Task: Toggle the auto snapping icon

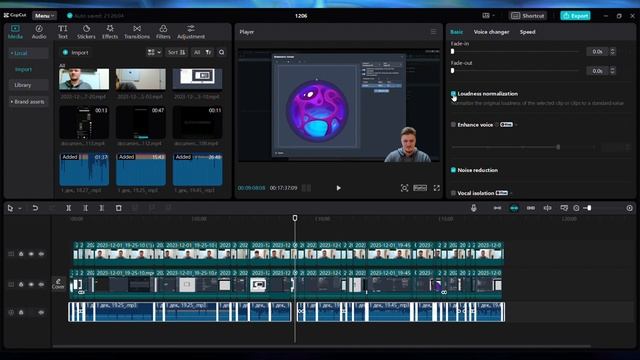Action: pyautogui.click(x=514, y=208)
